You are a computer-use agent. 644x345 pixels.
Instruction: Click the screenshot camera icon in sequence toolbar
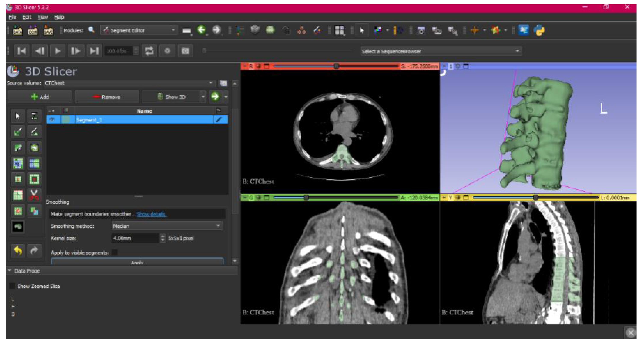tap(185, 51)
